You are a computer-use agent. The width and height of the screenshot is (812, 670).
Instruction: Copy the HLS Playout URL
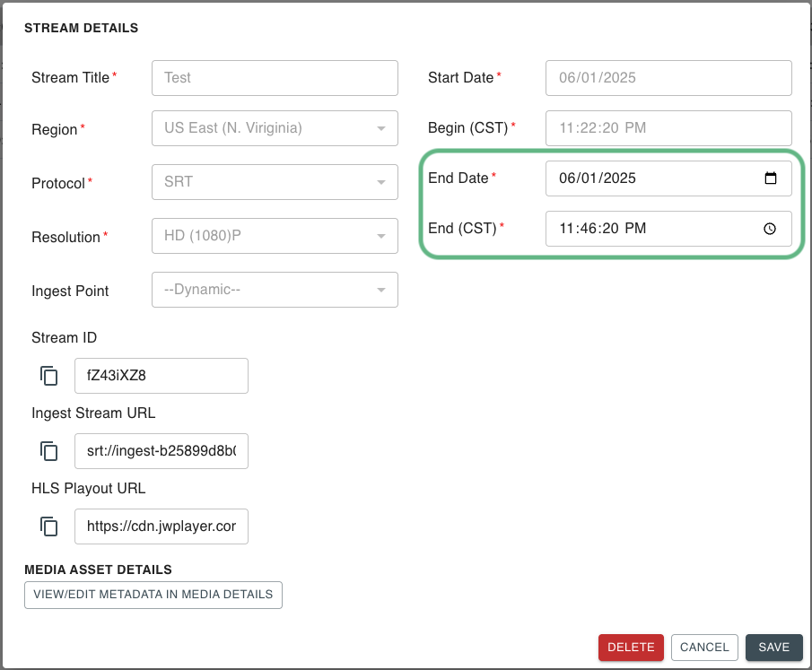[49, 526]
